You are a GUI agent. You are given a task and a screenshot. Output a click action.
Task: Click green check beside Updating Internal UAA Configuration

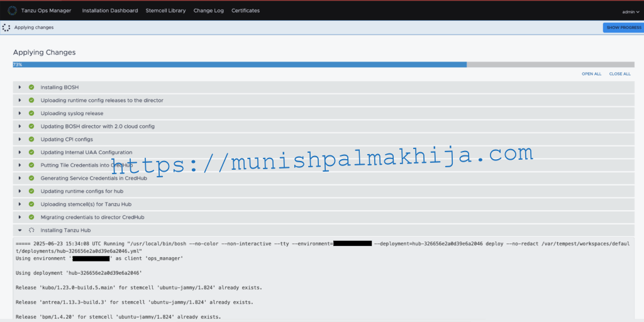[31, 152]
